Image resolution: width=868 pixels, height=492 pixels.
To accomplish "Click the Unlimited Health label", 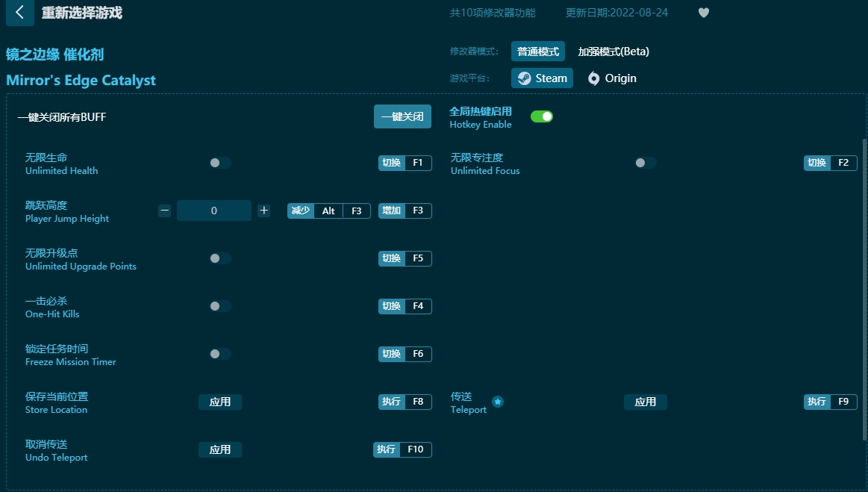I will (61, 171).
